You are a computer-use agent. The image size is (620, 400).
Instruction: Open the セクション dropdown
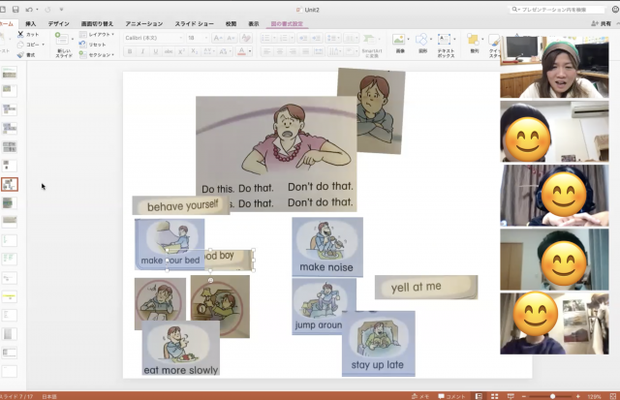(x=97, y=55)
